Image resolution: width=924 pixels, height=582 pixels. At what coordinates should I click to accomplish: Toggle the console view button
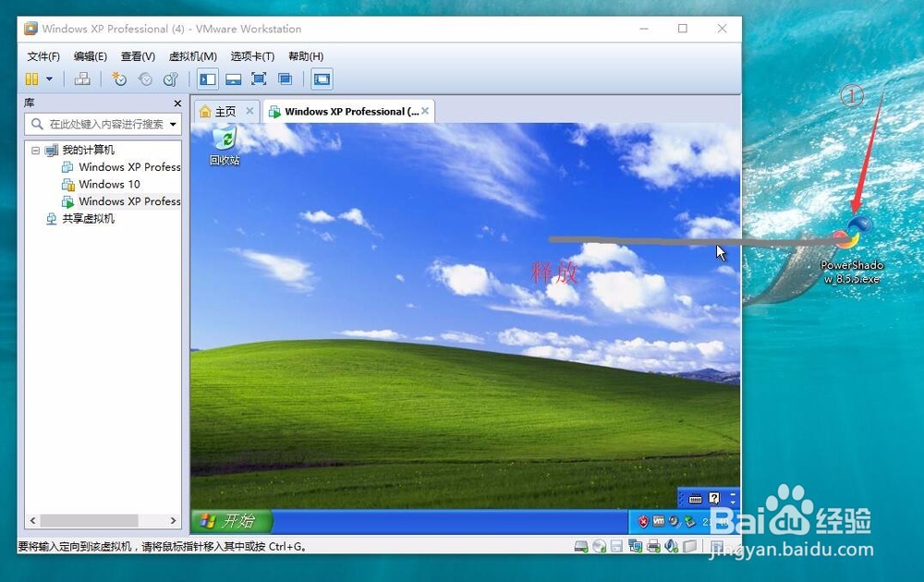(322, 79)
